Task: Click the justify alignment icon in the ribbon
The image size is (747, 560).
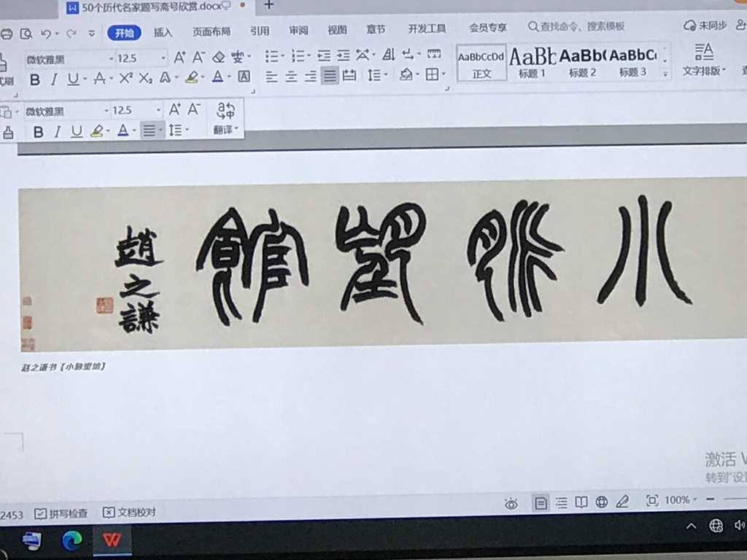Action: click(330, 76)
